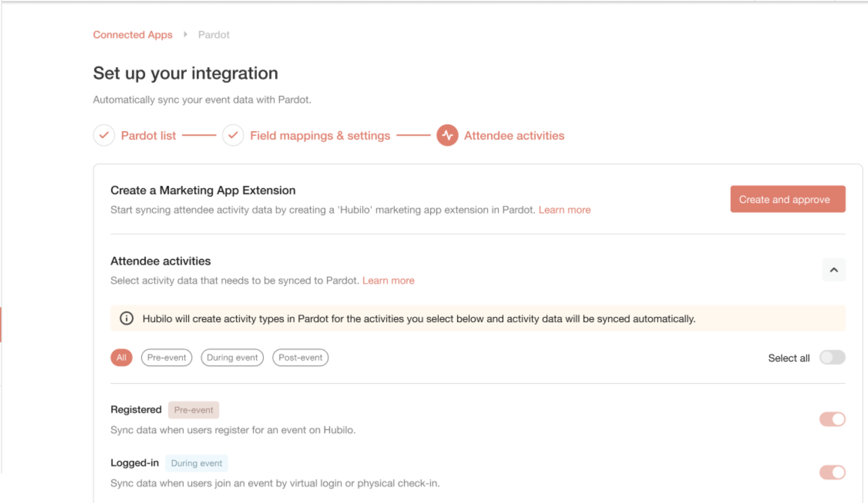
Task: Turn off the Logged-in activity toggle
Action: click(x=832, y=472)
